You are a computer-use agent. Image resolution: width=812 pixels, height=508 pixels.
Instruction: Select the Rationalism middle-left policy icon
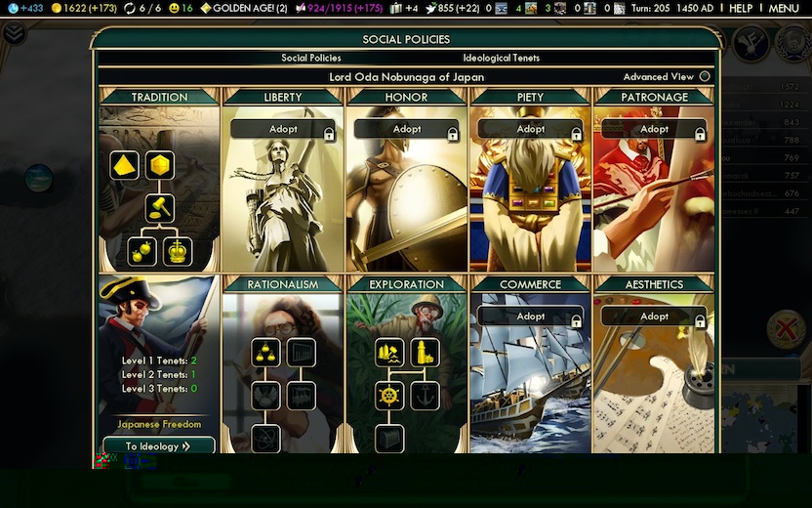(265, 396)
